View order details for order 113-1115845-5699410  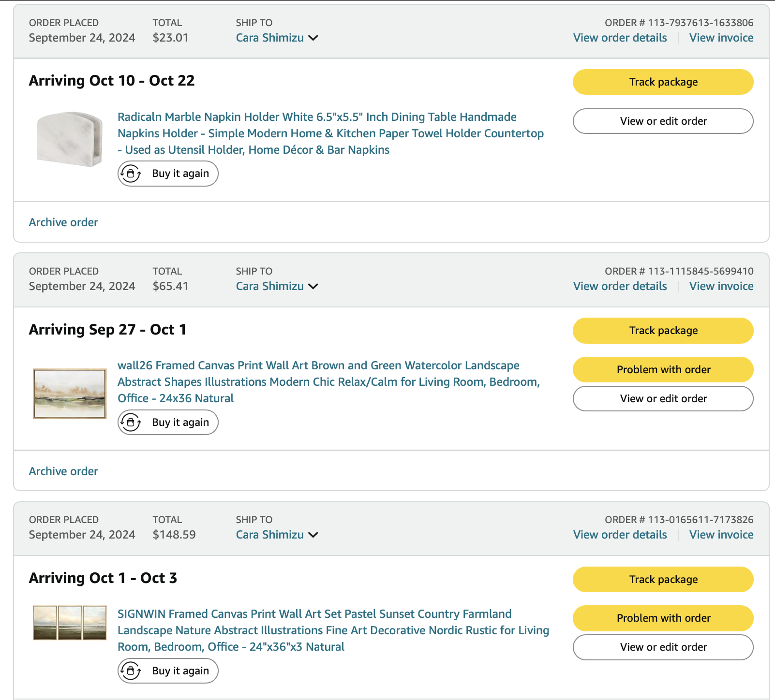[x=620, y=287]
